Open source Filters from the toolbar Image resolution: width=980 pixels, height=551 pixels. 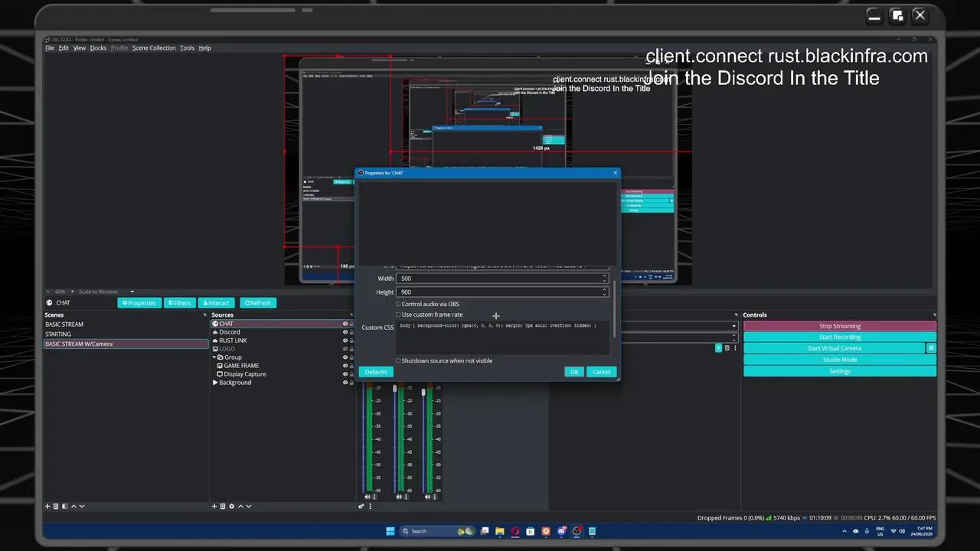[180, 303]
